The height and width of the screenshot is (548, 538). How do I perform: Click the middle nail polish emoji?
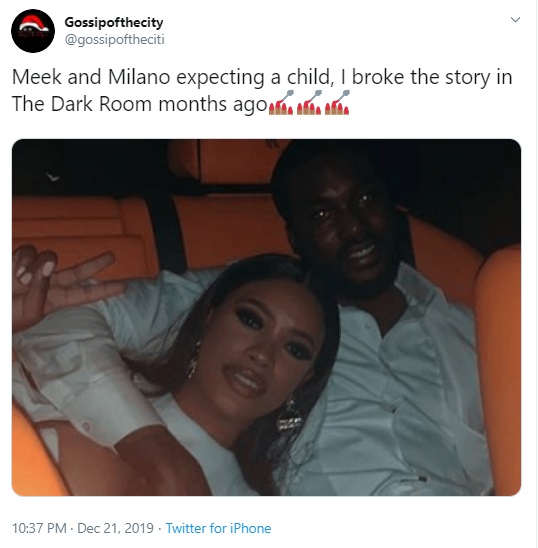pos(309,103)
